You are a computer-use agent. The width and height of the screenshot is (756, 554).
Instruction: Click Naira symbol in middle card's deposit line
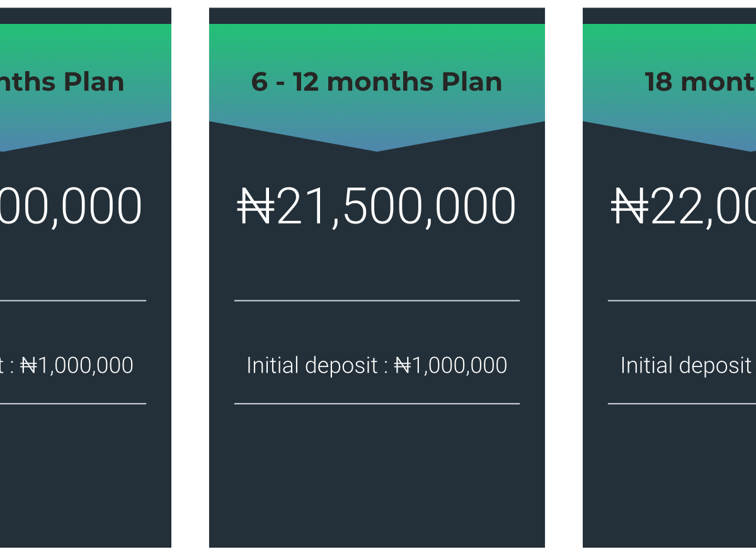403,366
